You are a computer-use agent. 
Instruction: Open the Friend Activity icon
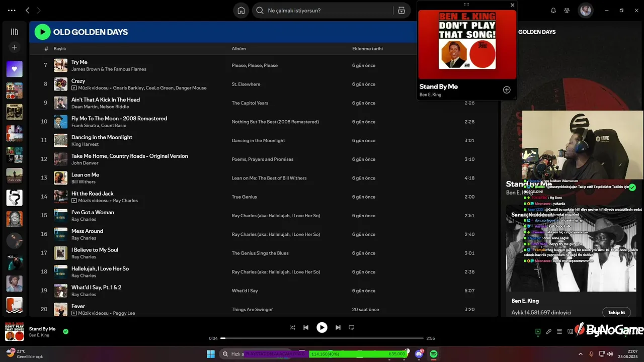tap(567, 11)
